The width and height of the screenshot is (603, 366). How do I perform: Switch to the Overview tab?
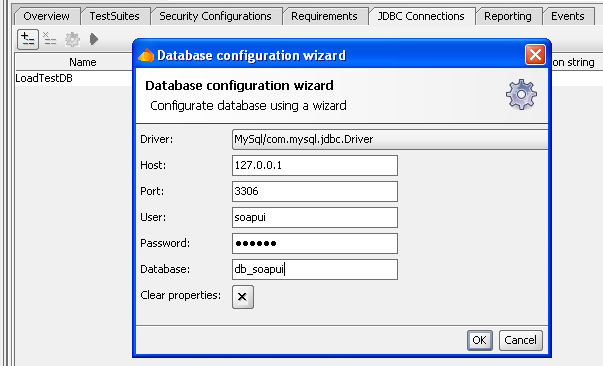(47, 16)
